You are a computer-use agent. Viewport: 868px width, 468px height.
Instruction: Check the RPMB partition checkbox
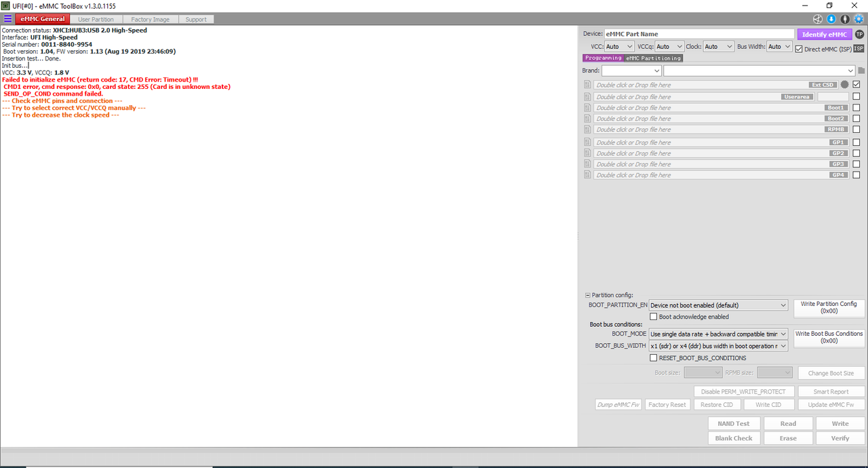coord(856,129)
